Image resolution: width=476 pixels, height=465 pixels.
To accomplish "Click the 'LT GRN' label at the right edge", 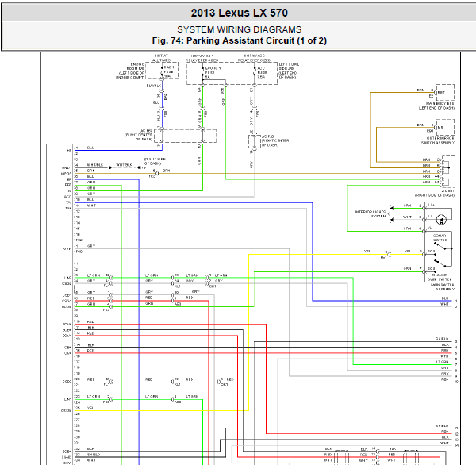I will point(443,362).
